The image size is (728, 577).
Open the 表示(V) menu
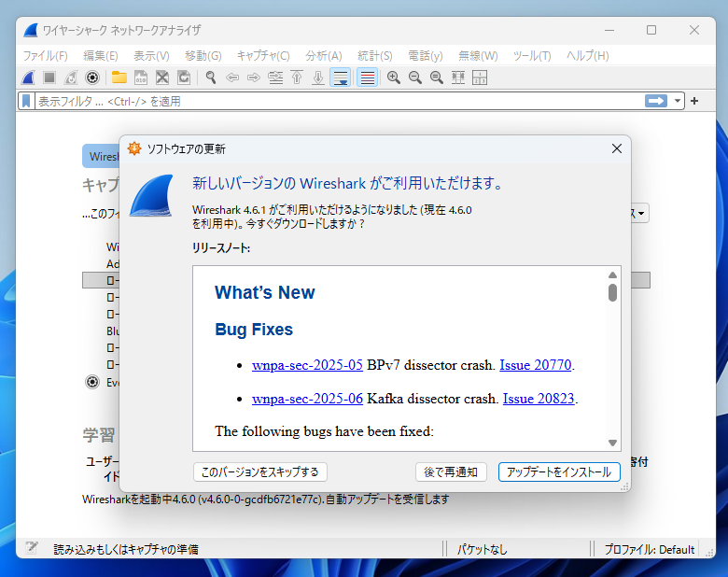151,56
